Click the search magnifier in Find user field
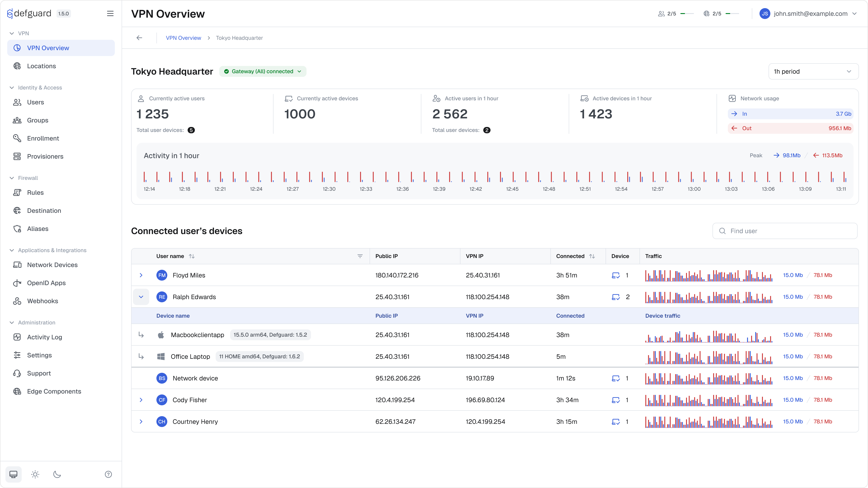The width and height of the screenshot is (868, 488). pyautogui.click(x=722, y=231)
